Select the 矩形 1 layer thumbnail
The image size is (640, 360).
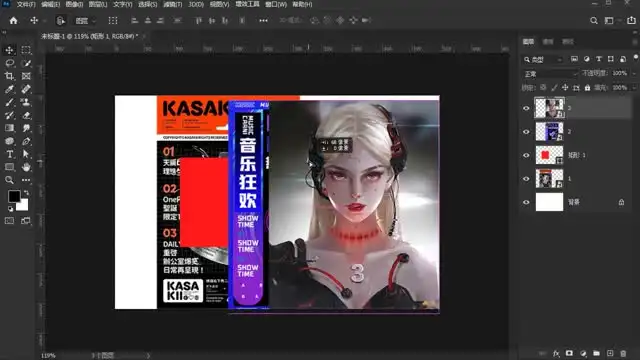[549, 156]
